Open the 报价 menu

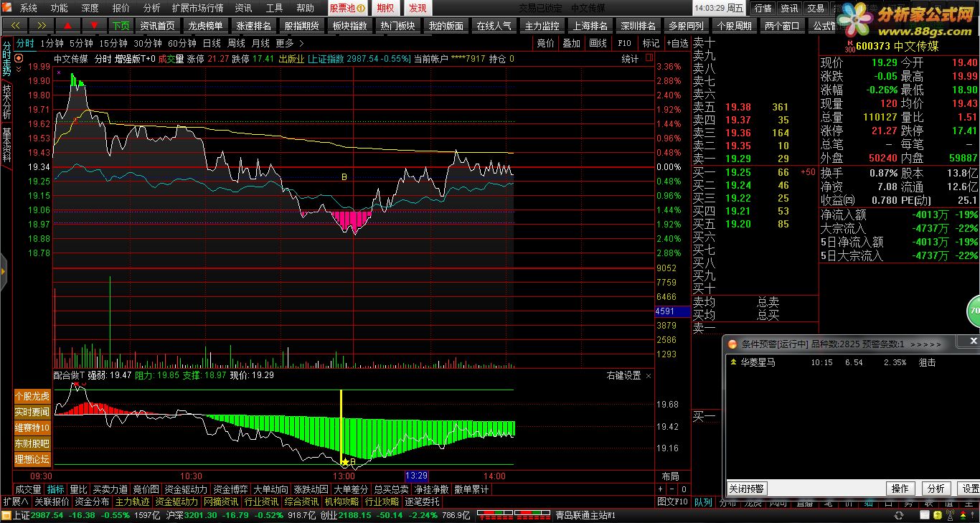tap(121, 8)
